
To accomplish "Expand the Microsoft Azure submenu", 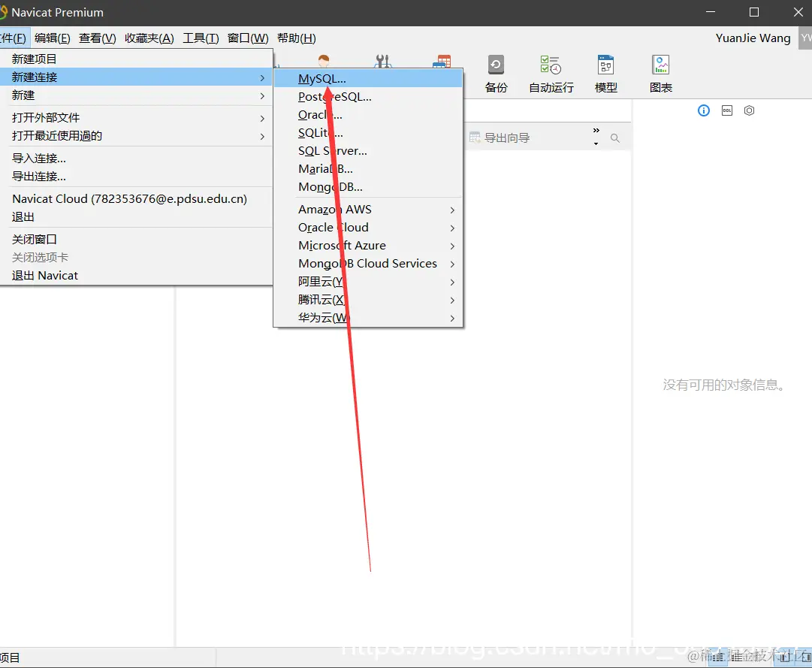I will [368, 246].
